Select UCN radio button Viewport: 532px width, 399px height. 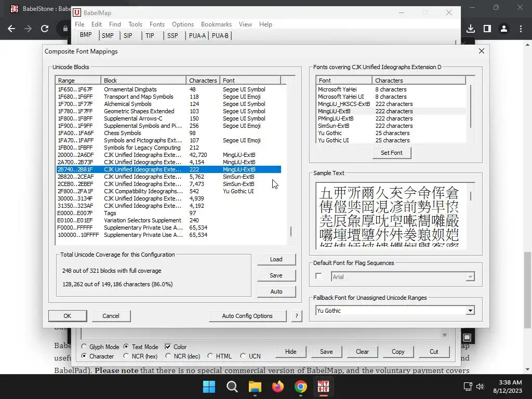point(243,356)
